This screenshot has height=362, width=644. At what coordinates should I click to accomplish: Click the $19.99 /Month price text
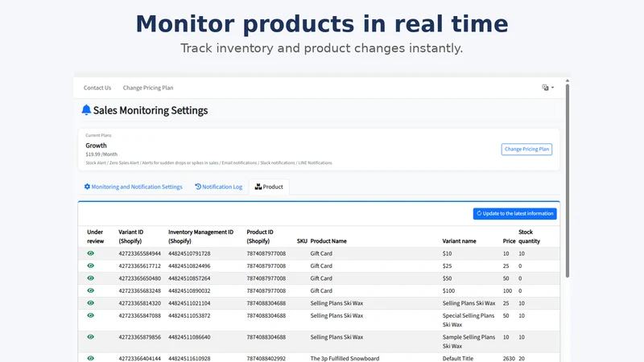click(101, 154)
